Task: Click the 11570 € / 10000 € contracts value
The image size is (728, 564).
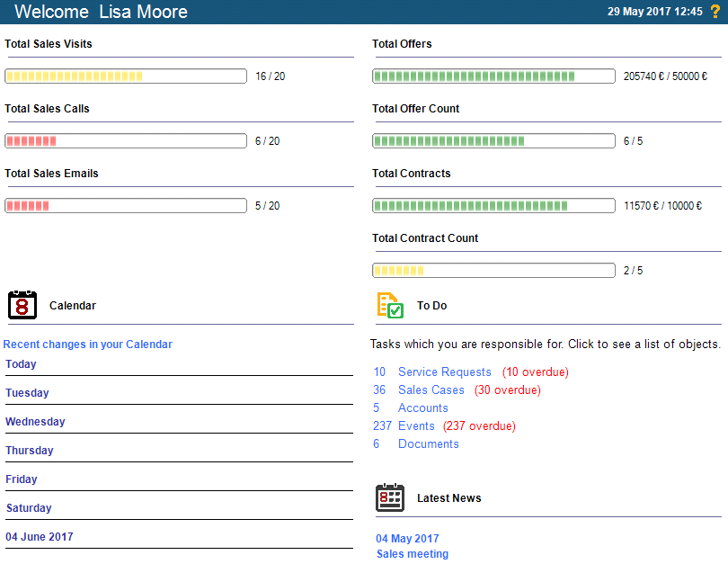Action: 662,205
